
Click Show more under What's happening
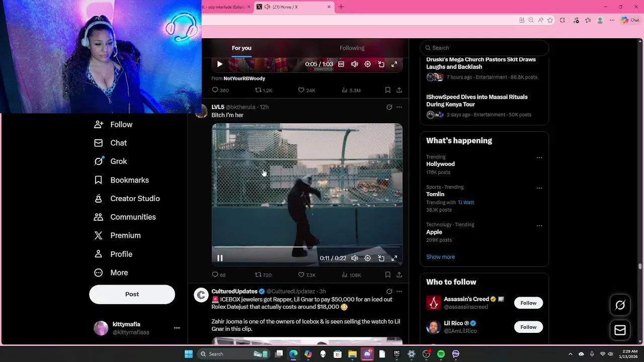pyautogui.click(x=440, y=257)
